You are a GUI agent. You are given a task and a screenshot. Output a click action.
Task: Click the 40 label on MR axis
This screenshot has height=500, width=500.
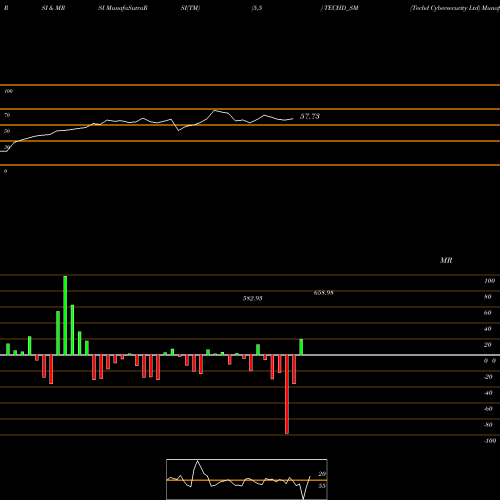click(x=488, y=329)
